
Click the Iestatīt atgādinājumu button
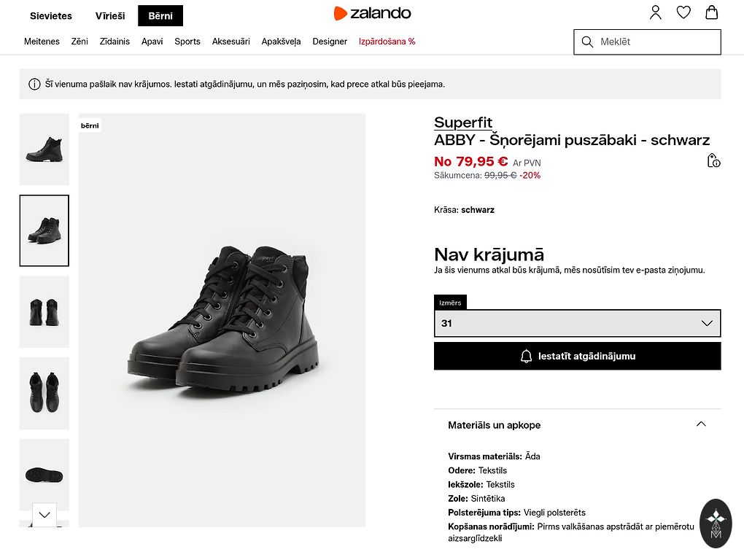pos(577,357)
